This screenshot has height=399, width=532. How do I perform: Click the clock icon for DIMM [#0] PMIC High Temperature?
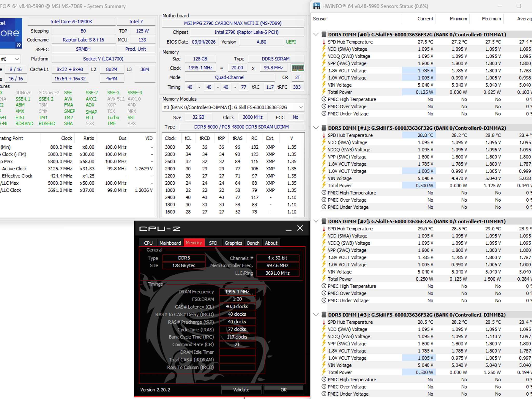(x=324, y=99)
